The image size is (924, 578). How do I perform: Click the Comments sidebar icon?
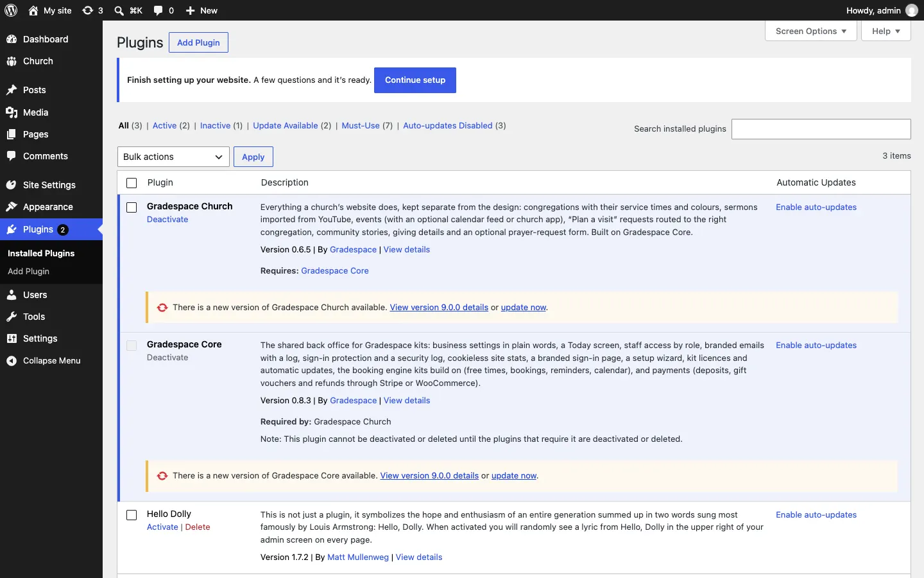pyautogui.click(x=12, y=156)
